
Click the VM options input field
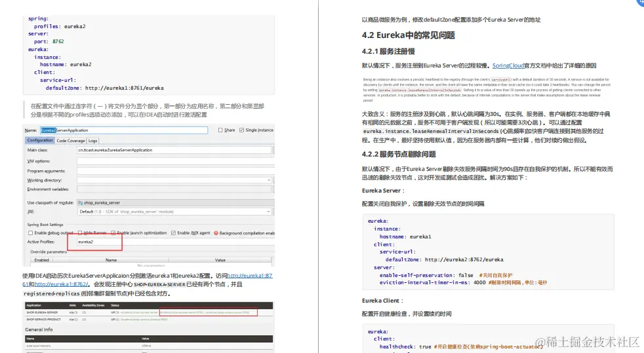pyautogui.click(x=175, y=161)
